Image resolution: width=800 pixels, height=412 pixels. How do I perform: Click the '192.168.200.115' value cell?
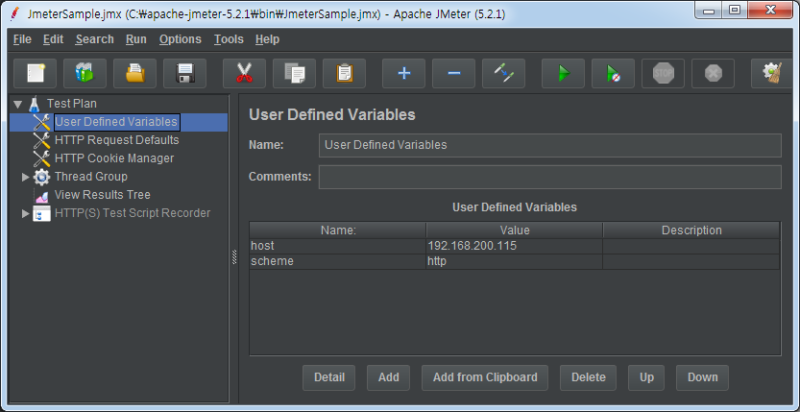pyautogui.click(x=514, y=246)
